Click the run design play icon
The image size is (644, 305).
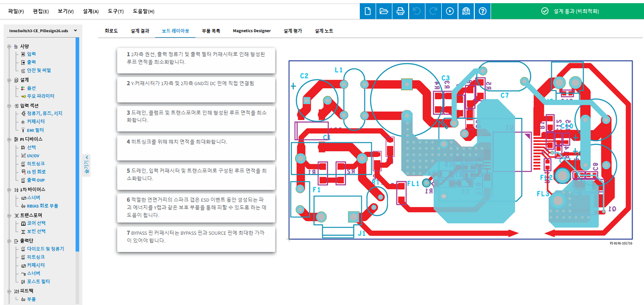click(449, 11)
